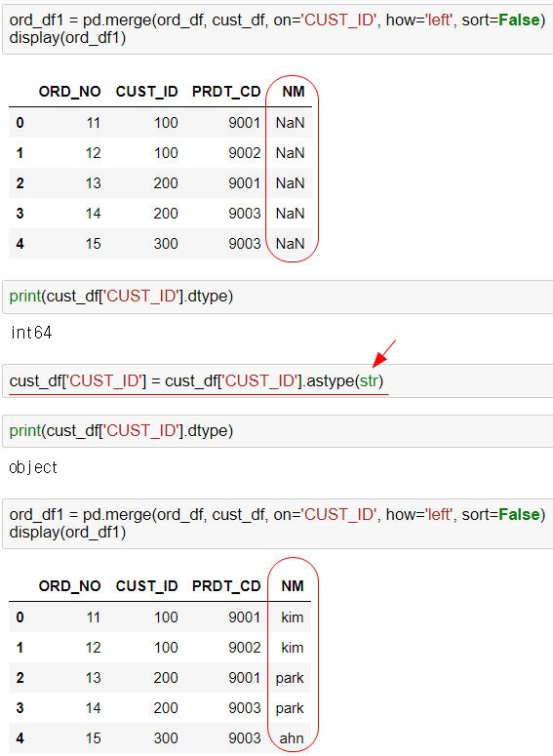
Task: Click 'kim' in row 1
Action: [293, 648]
